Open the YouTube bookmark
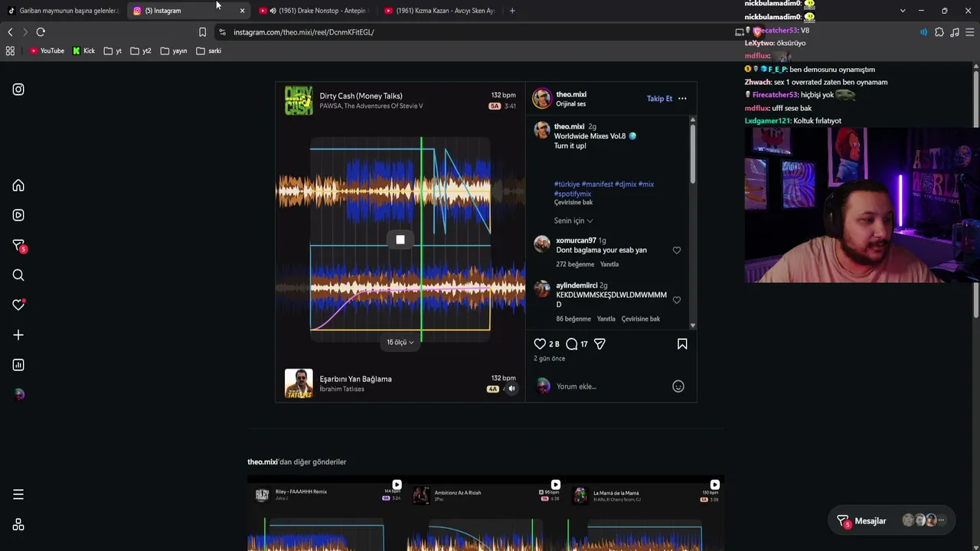Viewport: 980px width, 551px height. pyautogui.click(x=47, y=51)
